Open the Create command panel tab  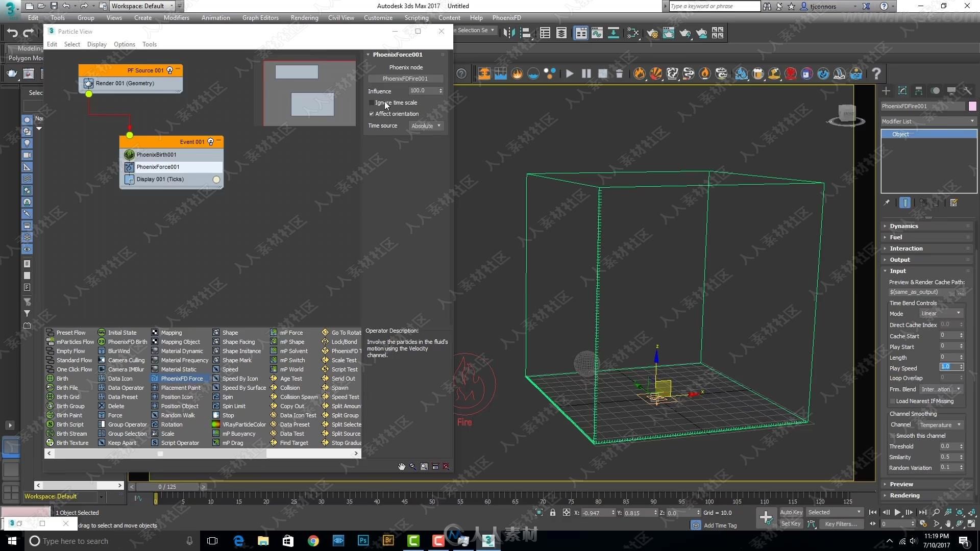[x=886, y=90]
